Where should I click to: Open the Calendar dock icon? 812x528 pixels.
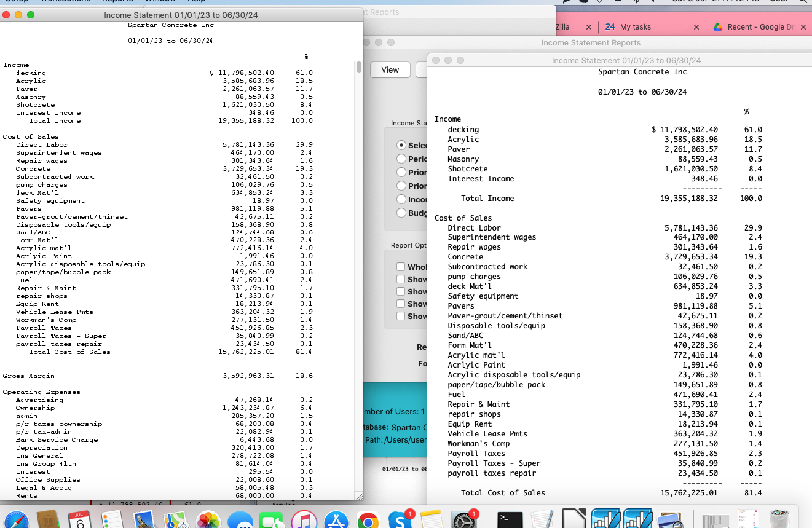80,520
